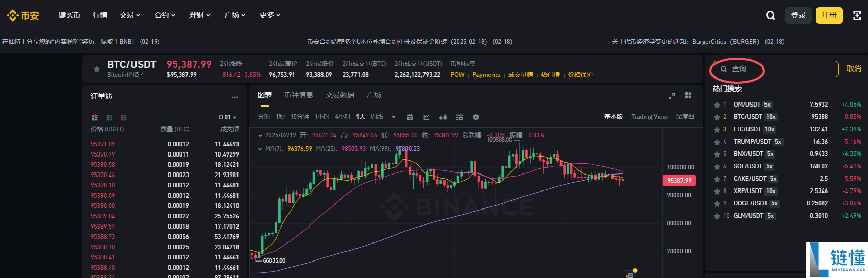Open 一键买币 in top navigation
Screen dimensions: 868x278
65,15
